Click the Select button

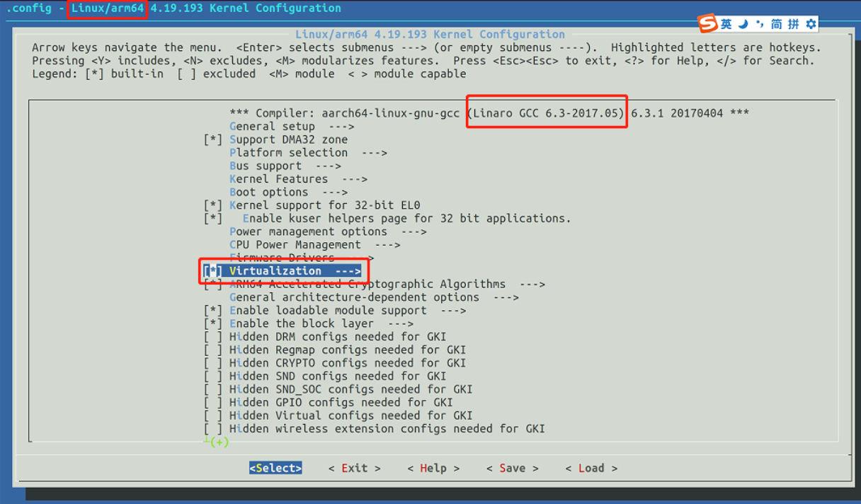275,468
